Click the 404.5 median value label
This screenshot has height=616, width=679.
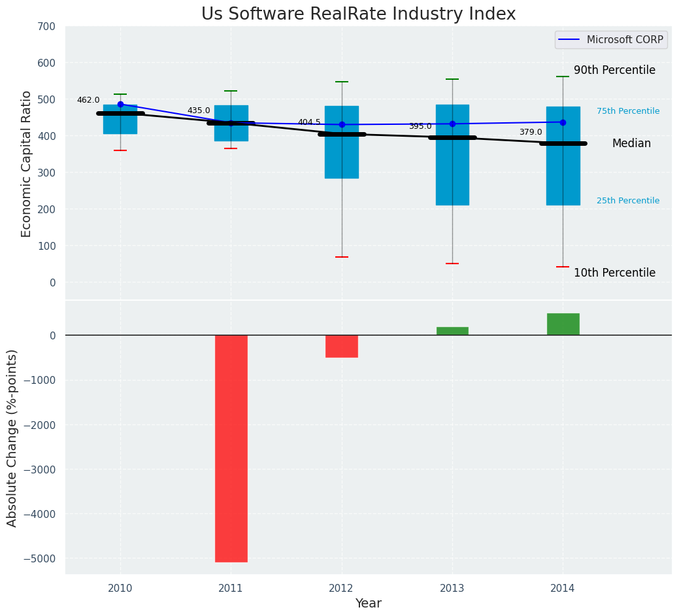[x=309, y=122]
